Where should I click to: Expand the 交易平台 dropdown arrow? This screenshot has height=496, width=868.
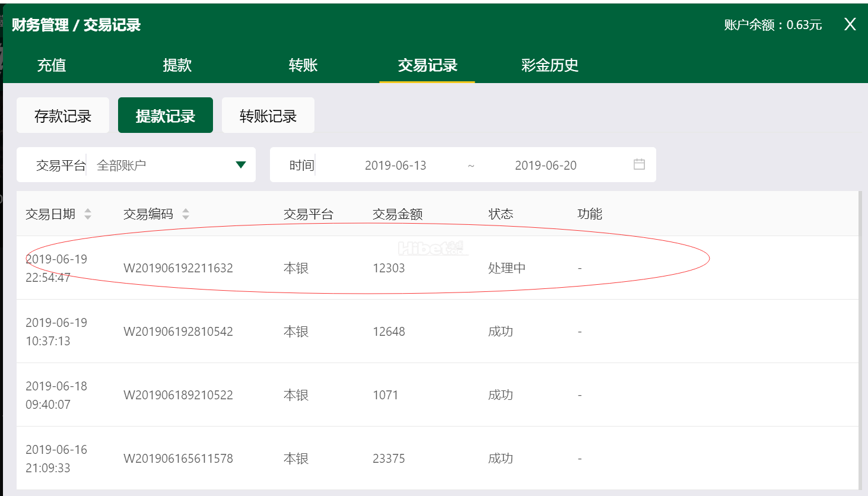[x=240, y=165]
